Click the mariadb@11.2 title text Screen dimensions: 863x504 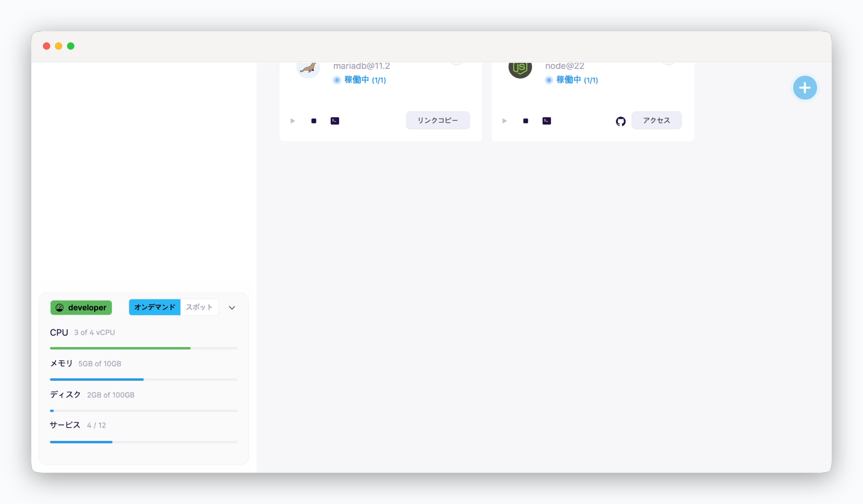point(362,66)
